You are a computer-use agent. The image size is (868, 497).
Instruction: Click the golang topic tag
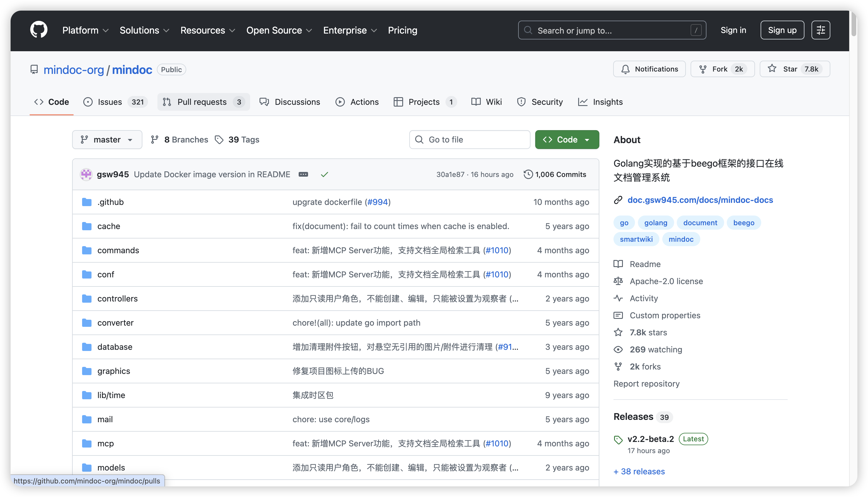[655, 223]
